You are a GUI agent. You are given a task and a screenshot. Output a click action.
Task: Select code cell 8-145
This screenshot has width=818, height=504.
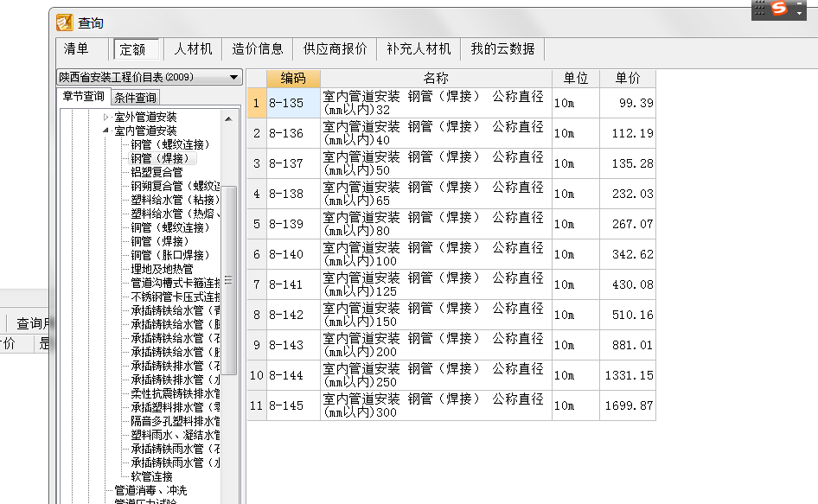pyautogui.click(x=293, y=405)
